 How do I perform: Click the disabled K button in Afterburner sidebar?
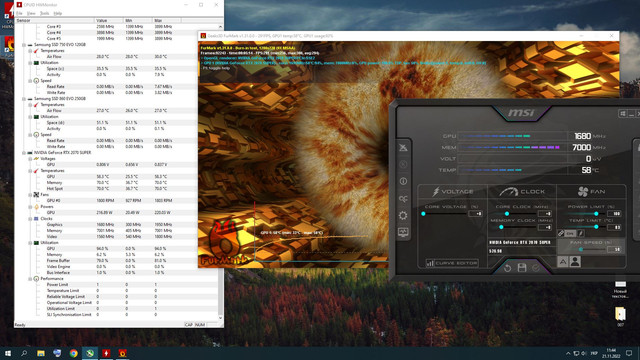click(403, 164)
